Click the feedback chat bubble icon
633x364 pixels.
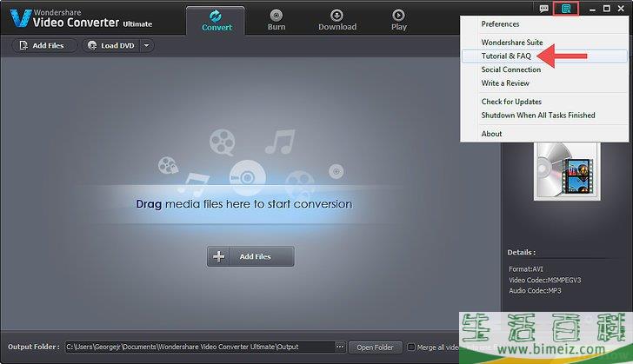tap(543, 9)
